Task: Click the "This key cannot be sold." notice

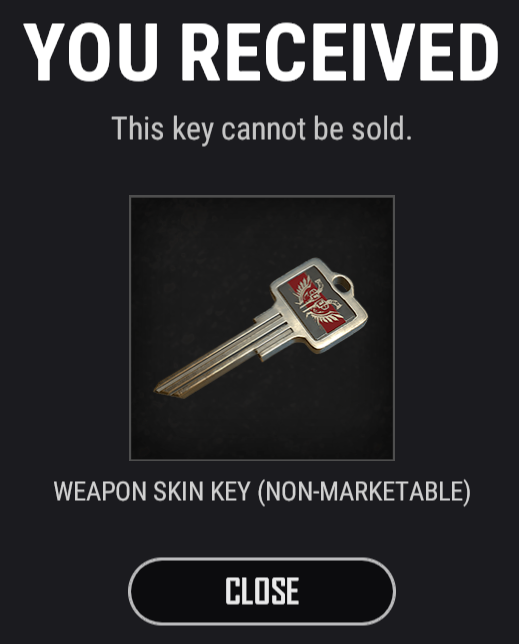Action: [262, 129]
